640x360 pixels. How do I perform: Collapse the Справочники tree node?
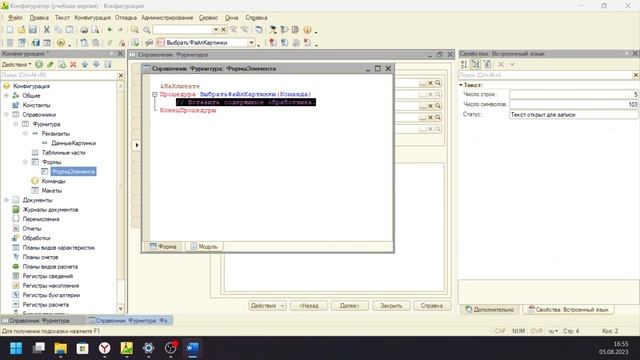tap(7, 115)
